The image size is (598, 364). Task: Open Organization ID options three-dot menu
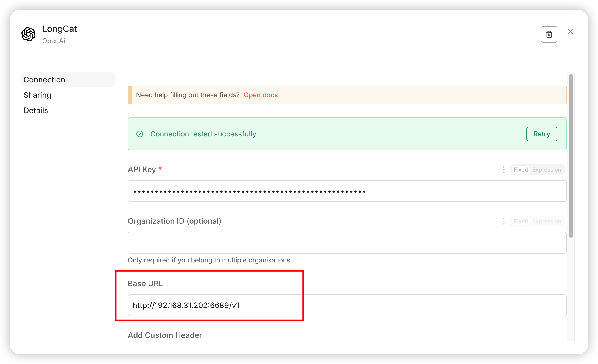pyautogui.click(x=504, y=221)
